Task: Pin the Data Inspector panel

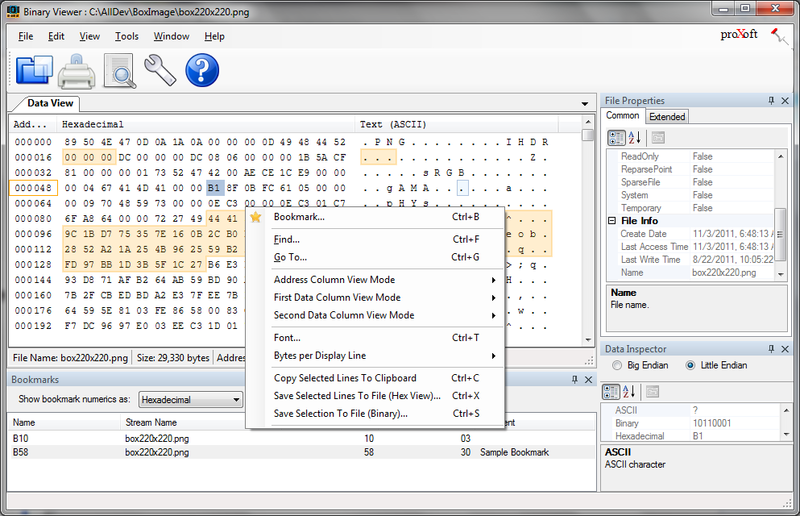Action: 771,349
